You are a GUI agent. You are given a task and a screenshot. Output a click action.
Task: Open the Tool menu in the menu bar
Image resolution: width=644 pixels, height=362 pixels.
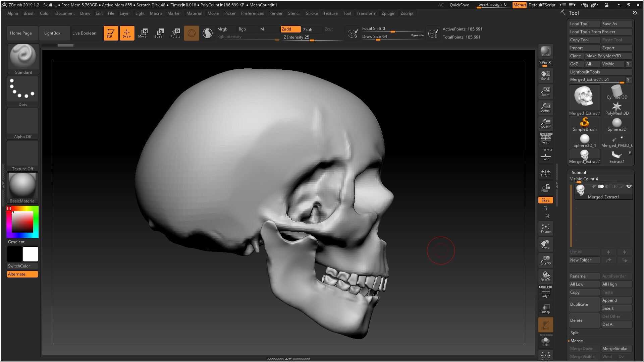pos(347,13)
